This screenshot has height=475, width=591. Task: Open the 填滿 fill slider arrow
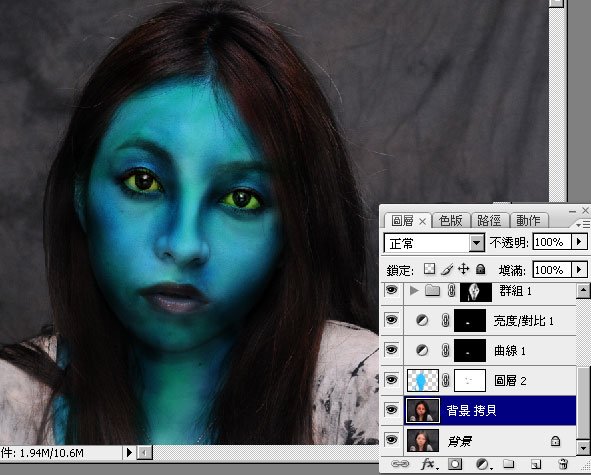click(x=579, y=270)
